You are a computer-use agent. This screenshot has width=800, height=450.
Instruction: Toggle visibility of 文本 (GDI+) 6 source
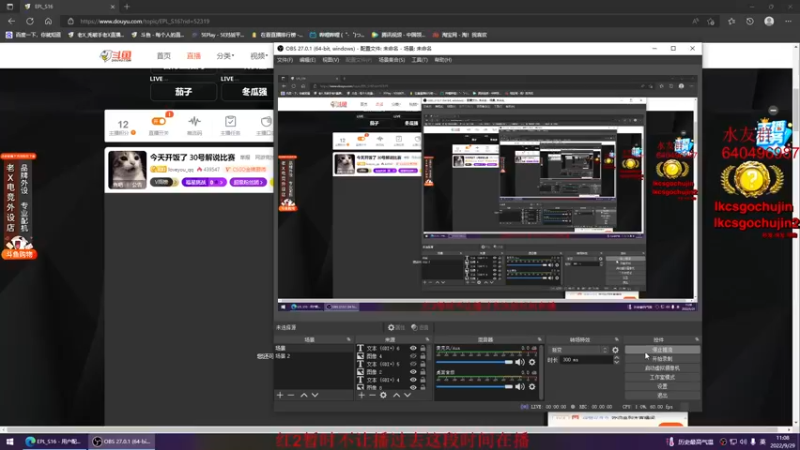pyautogui.click(x=413, y=348)
